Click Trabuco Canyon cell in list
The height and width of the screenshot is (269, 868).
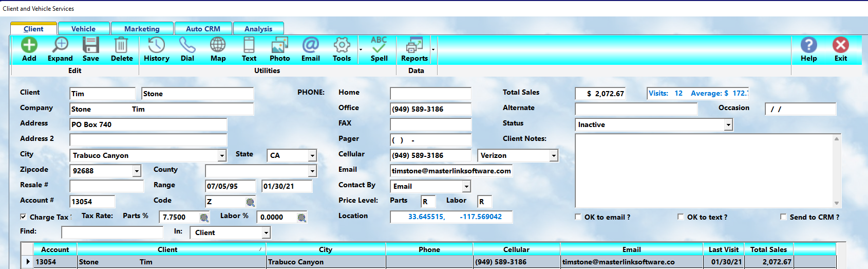pos(326,262)
